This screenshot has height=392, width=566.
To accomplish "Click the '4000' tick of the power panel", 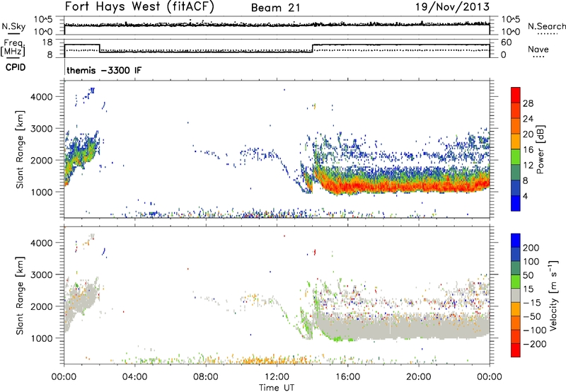I will click(42, 96).
